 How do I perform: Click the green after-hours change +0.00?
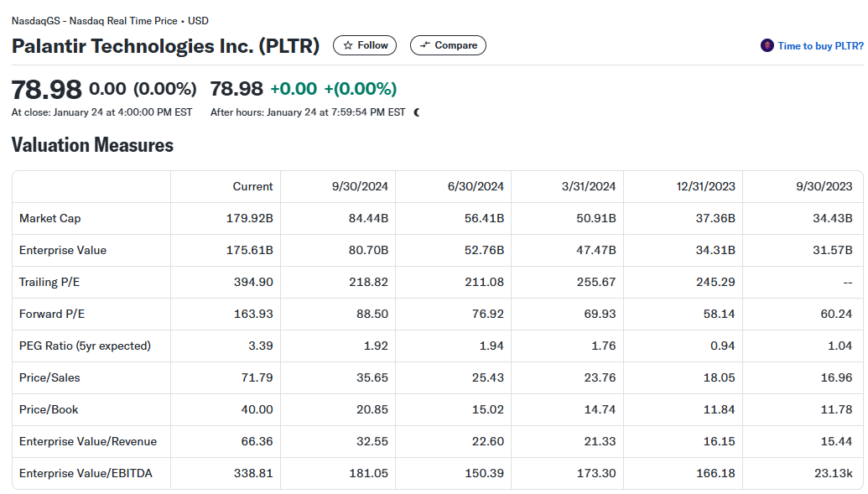(x=294, y=89)
